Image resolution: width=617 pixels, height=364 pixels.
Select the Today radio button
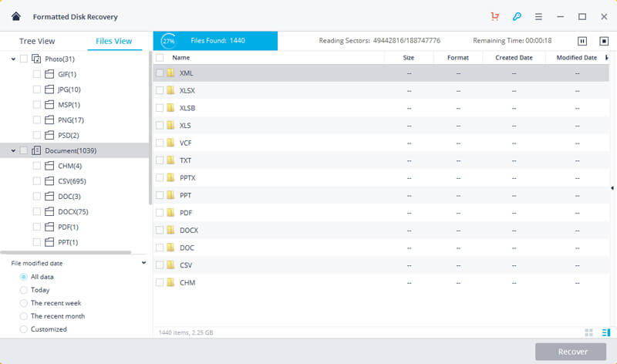(x=24, y=290)
